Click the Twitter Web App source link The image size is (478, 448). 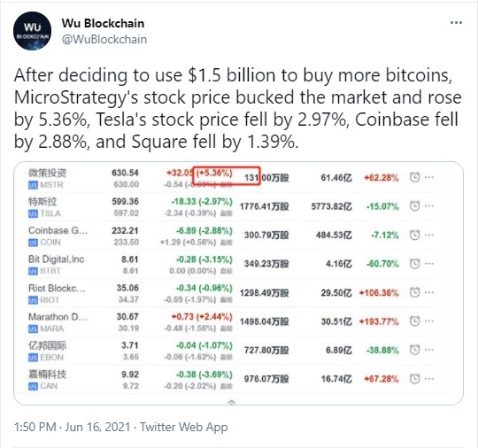pyautogui.click(x=184, y=428)
